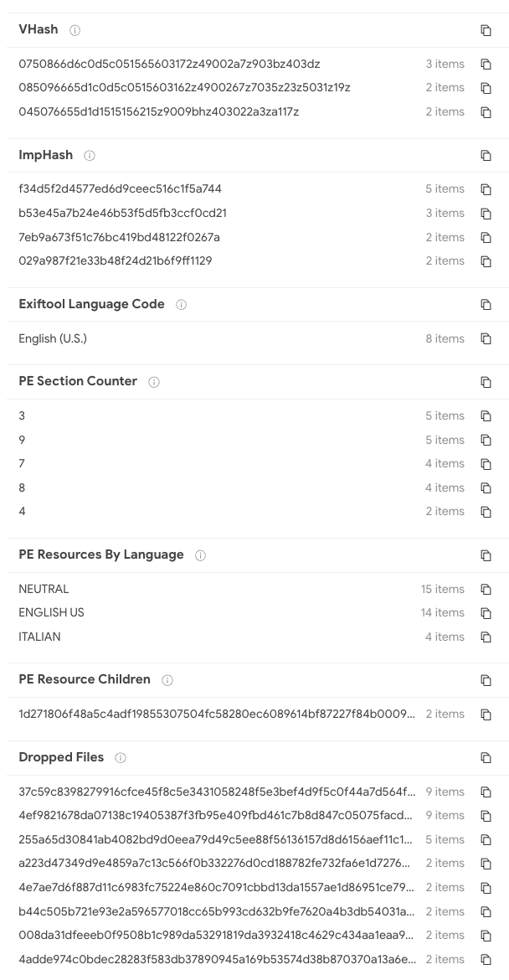
Task: Copy all PE Section Counter values
Action: 486,382
